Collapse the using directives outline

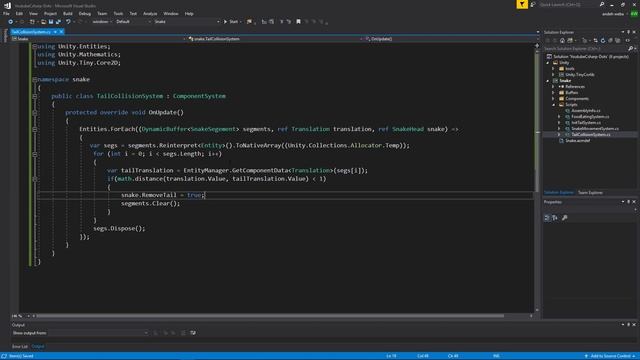(35, 47)
